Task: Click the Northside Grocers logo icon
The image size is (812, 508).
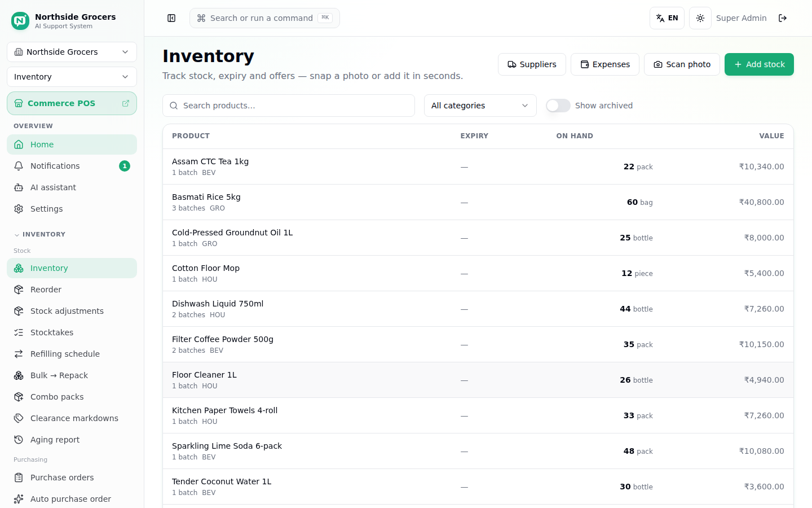Action: 20,21
